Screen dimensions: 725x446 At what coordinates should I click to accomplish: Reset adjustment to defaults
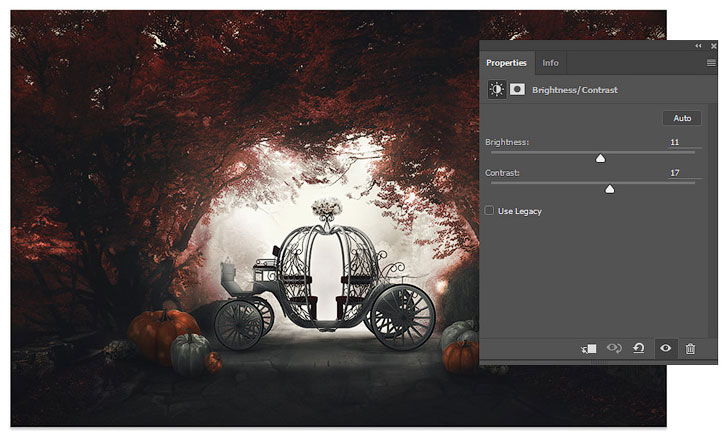[x=639, y=348]
